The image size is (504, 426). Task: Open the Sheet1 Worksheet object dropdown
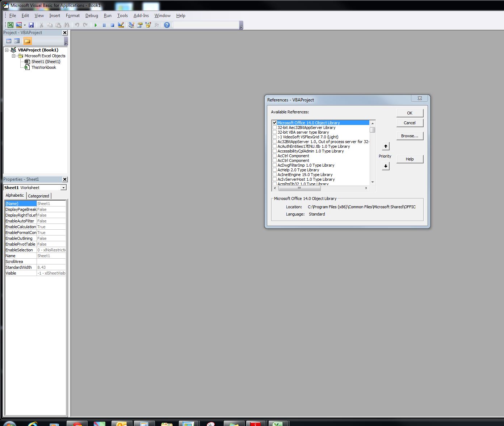pos(63,188)
